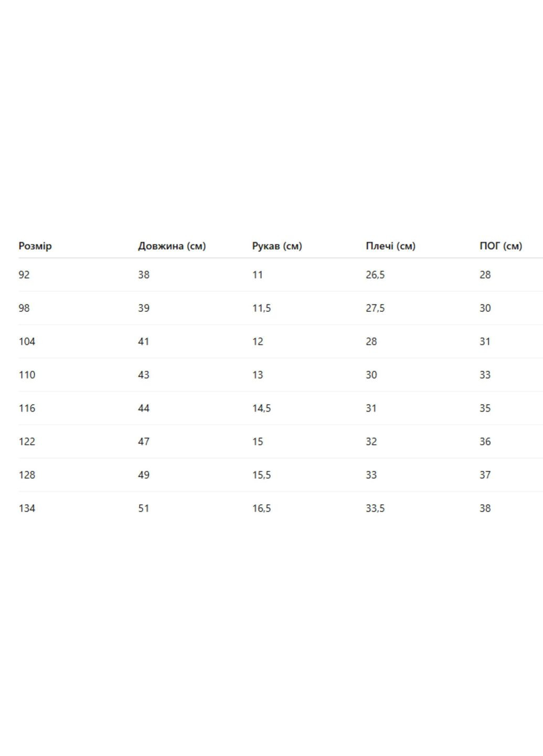Click the size 122 row label
The image size is (543, 756).
(27, 442)
